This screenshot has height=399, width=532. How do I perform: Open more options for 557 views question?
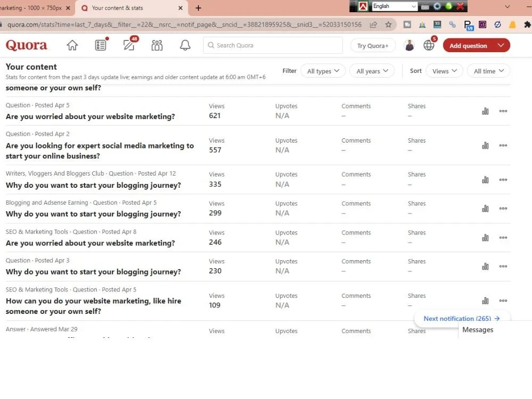pyautogui.click(x=503, y=145)
